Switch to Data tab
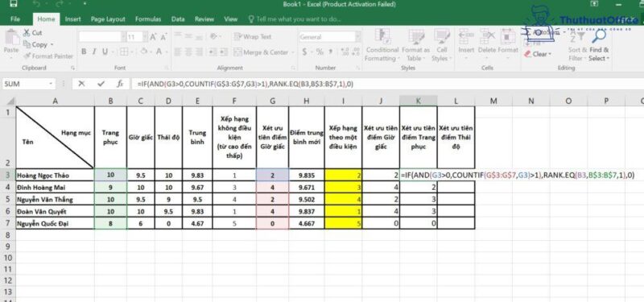The width and height of the screenshot is (644, 302). point(178,19)
